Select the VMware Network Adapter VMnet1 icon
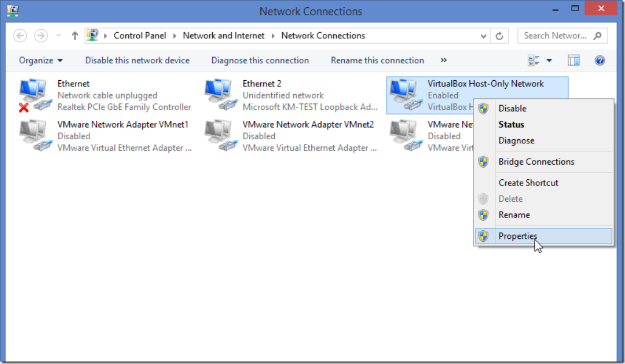Screen dimensions: 625x364 35,136
